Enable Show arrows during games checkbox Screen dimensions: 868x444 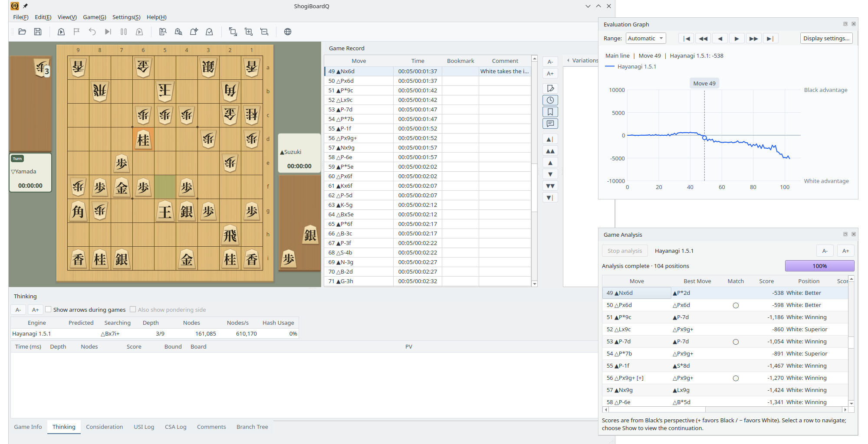(x=49, y=310)
